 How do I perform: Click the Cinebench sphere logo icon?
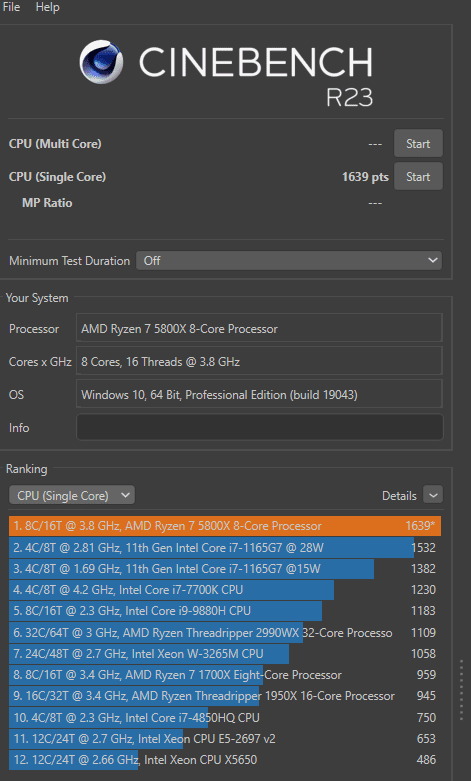101,62
